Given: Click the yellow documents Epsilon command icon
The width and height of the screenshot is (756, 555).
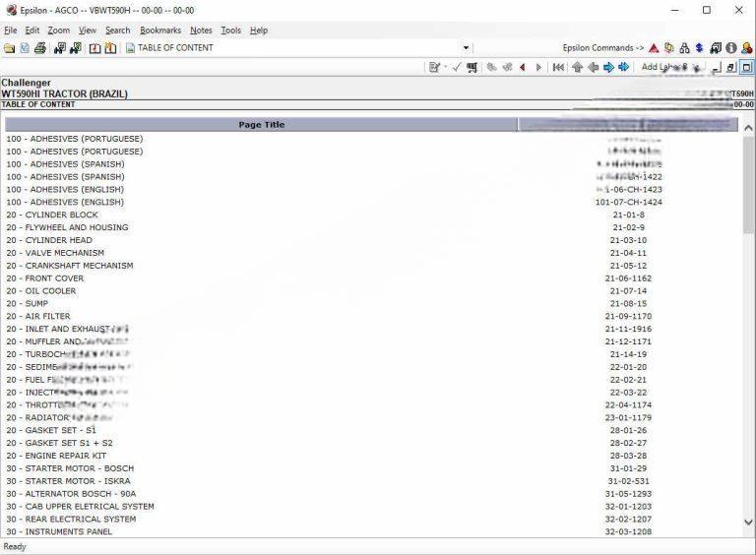Looking at the screenshot, I should point(669,48).
